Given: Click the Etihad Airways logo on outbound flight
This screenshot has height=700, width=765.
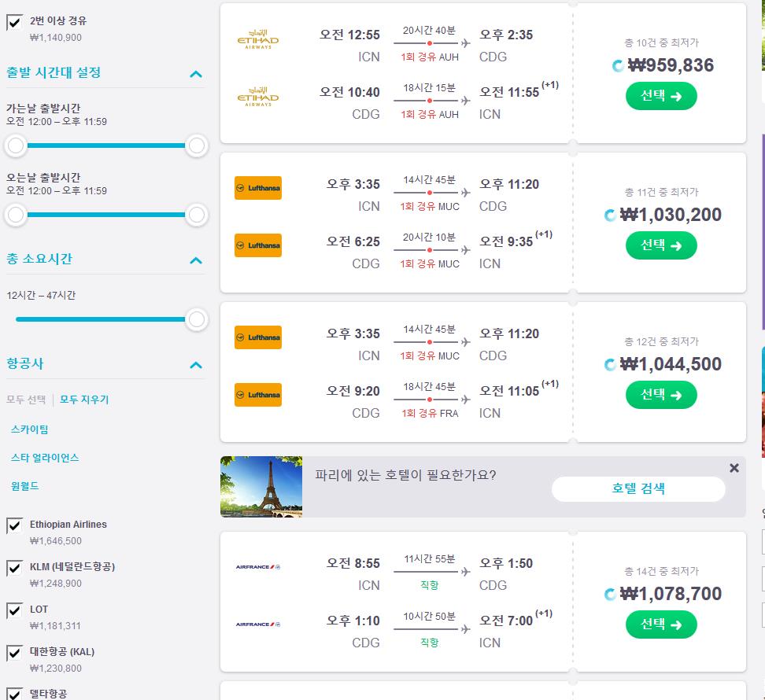Looking at the screenshot, I should 257,40.
